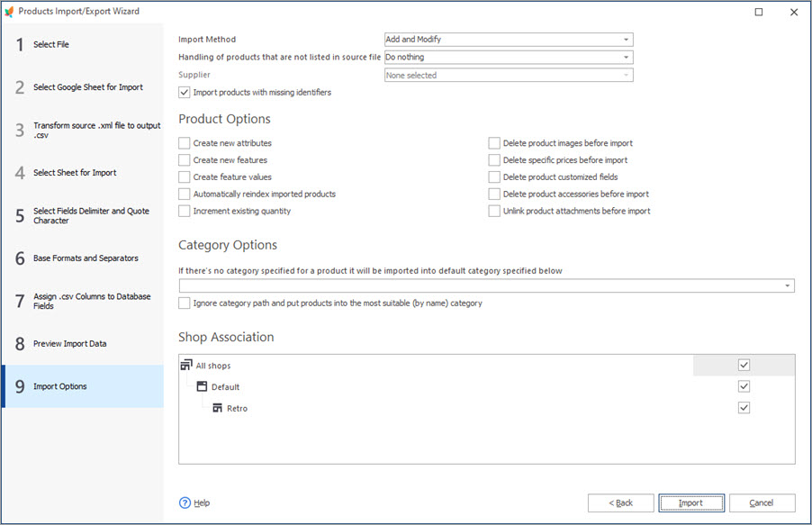Enable Create new attributes
Viewport: 812px width, 525px height.
[x=184, y=143]
